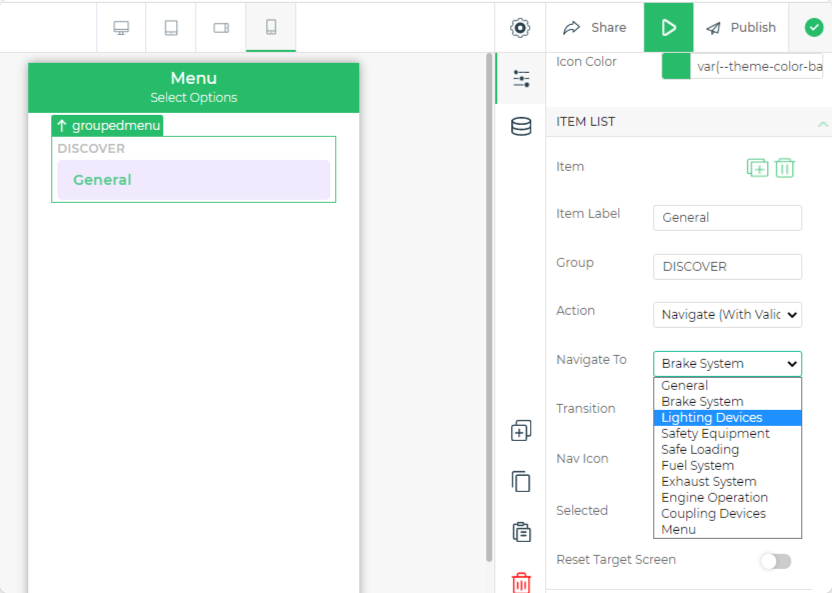This screenshot has height=593, width=832.
Task: Click the paste clipboard icon
Action: [522, 532]
